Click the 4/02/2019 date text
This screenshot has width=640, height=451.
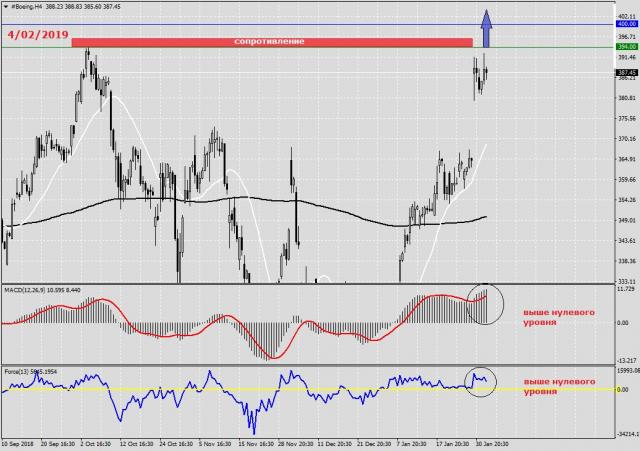(38, 34)
